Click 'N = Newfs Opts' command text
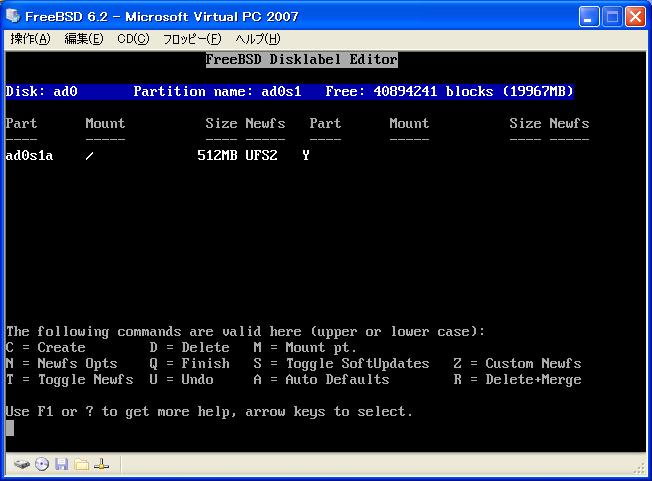Image resolution: width=652 pixels, height=481 pixels. (x=62, y=364)
